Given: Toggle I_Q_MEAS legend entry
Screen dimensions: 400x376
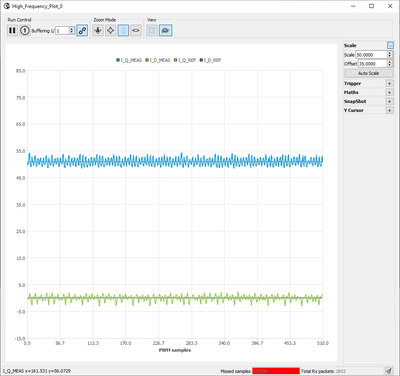Looking at the screenshot, I should pyautogui.click(x=129, y=60).
